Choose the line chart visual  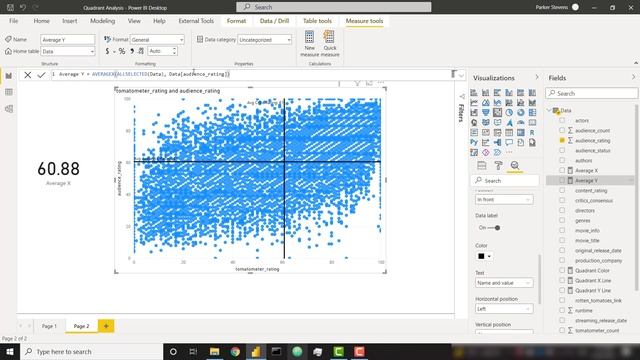[474, 102]
